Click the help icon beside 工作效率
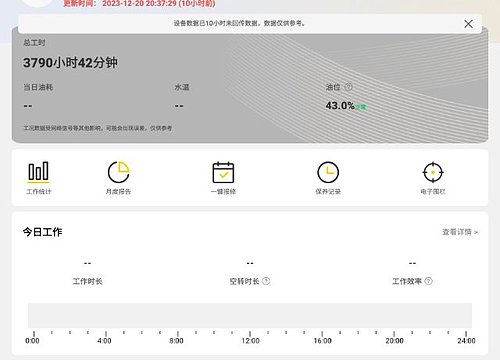Image resolution: width=500 pixels, height=360 pixels. click(429, 281)
